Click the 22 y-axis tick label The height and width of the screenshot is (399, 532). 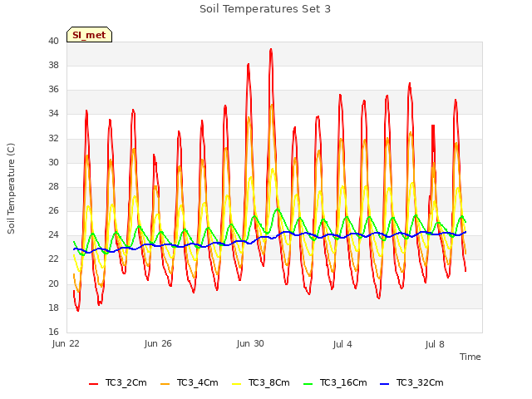click(x=53, y=259)
